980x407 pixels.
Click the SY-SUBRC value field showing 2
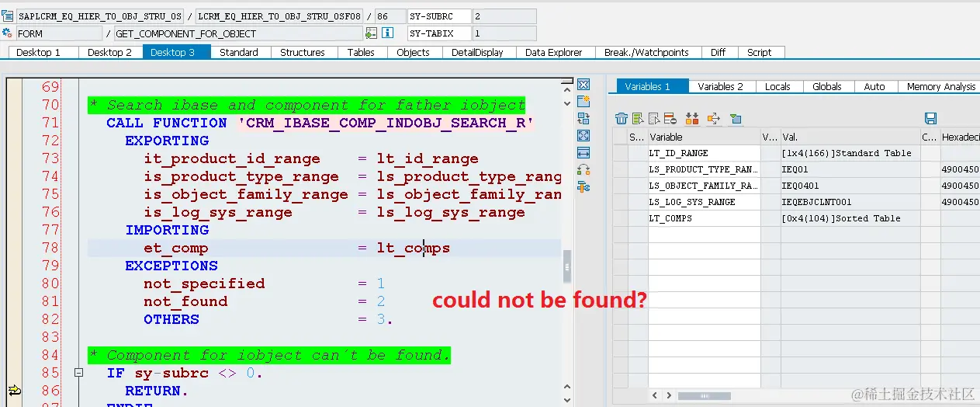504,16
